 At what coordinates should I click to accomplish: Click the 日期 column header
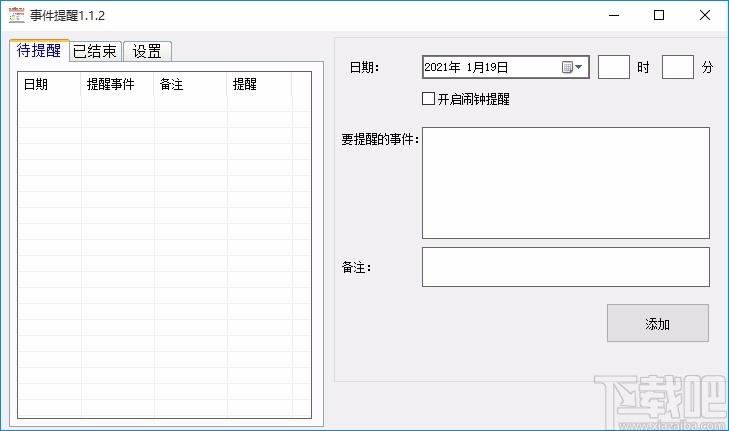[x=49, y=84]
